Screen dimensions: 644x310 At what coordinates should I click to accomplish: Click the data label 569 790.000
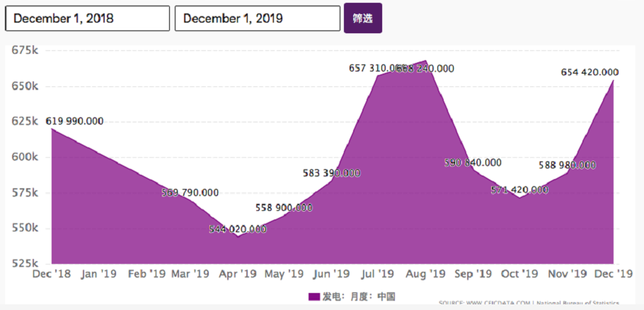[190, 193]
